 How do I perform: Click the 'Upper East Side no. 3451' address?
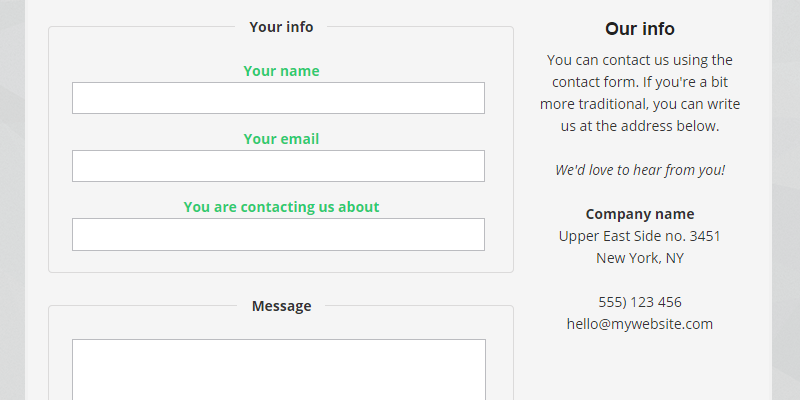[640, 236]
